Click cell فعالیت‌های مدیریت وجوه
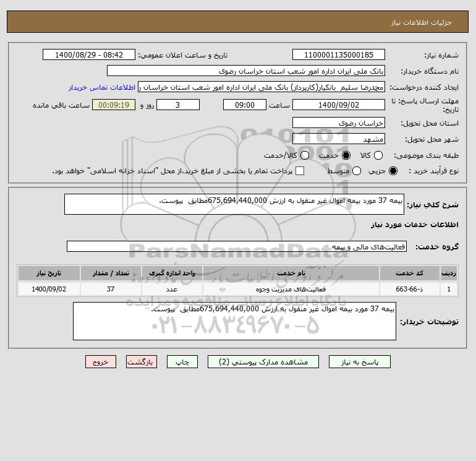This screenshot has height=461, width=476. point(291,289)
